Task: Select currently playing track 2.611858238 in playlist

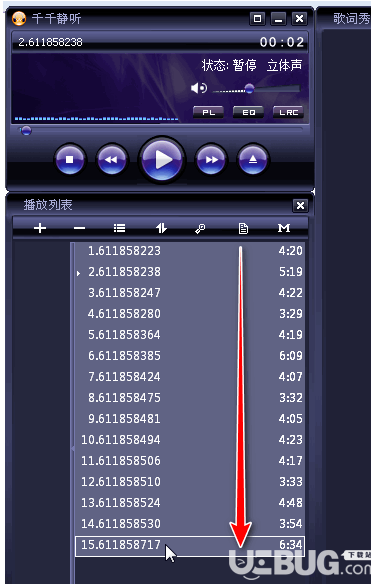Action: coord(190,272)
